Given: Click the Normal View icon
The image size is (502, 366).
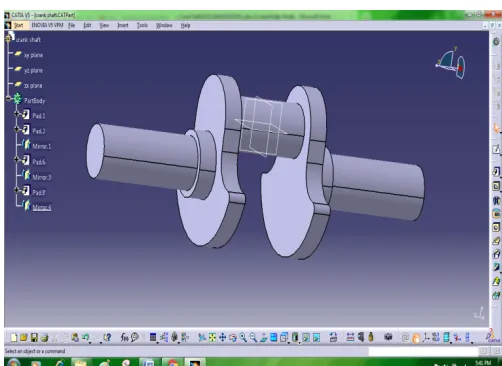Looking at the screenshot, I should pos(263,338).
